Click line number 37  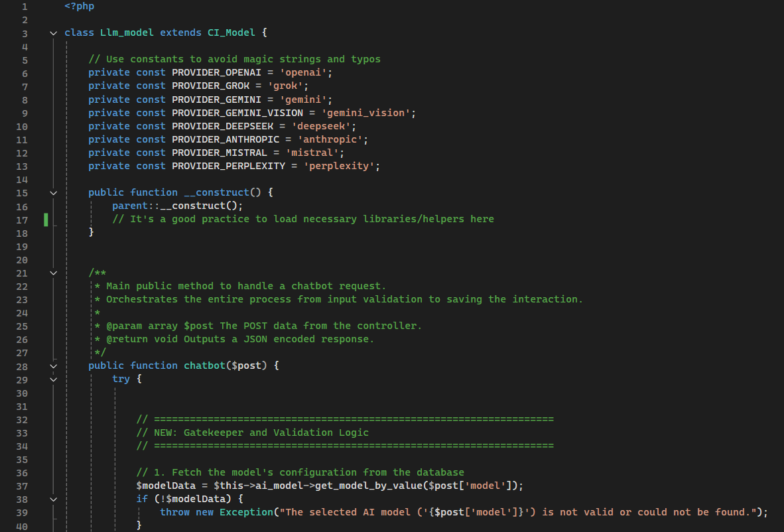[x=22, y=486]
